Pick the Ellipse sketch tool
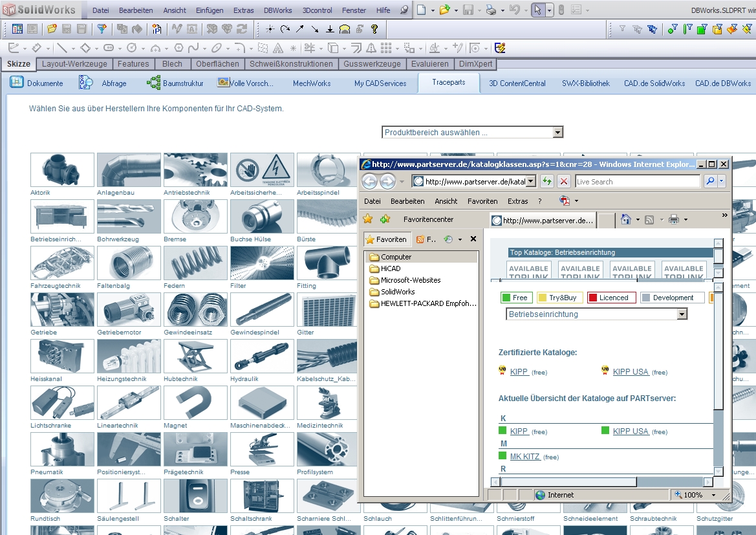This screenshot has width=756, height=535. pos(217,48)
